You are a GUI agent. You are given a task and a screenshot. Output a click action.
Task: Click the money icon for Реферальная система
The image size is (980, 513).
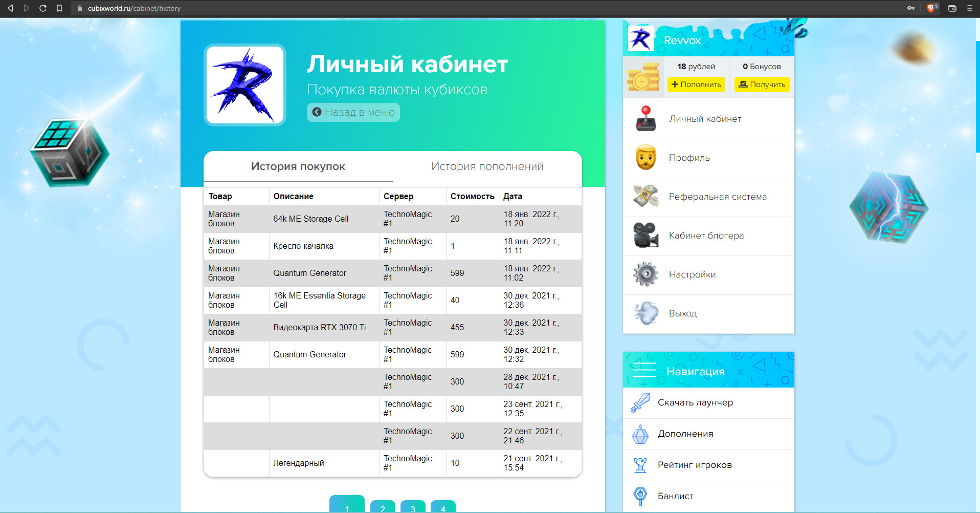pos(645,197)
